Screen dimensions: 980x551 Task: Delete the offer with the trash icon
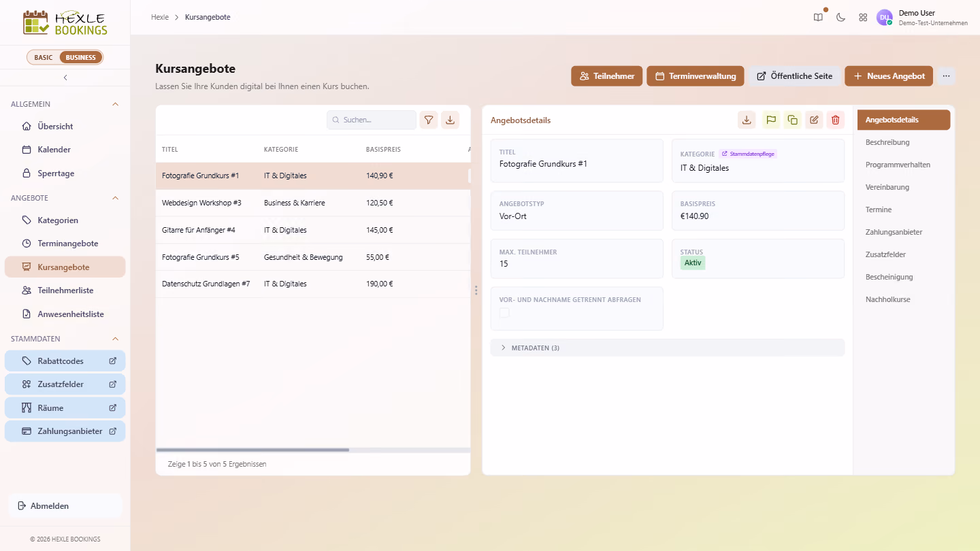[836, 120]
